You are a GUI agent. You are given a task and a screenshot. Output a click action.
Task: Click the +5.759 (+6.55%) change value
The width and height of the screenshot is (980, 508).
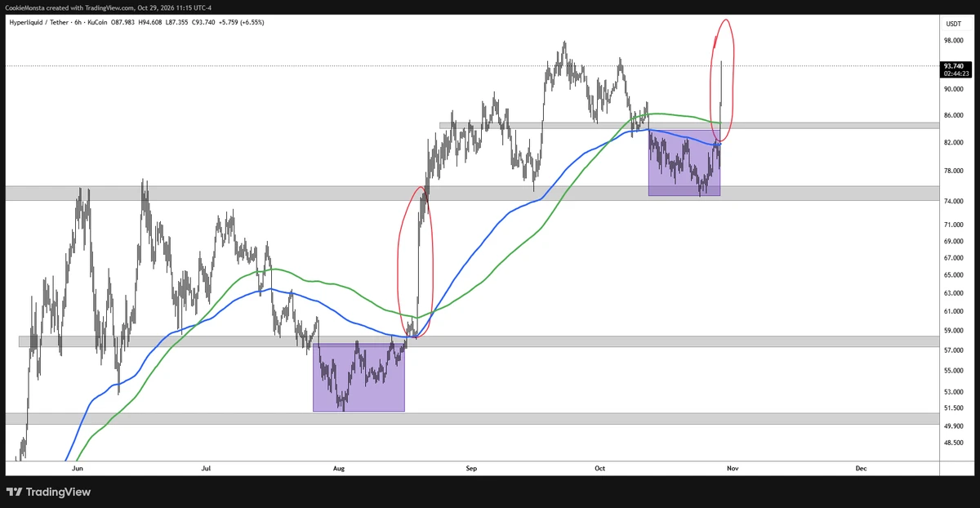tap(242, 22)
